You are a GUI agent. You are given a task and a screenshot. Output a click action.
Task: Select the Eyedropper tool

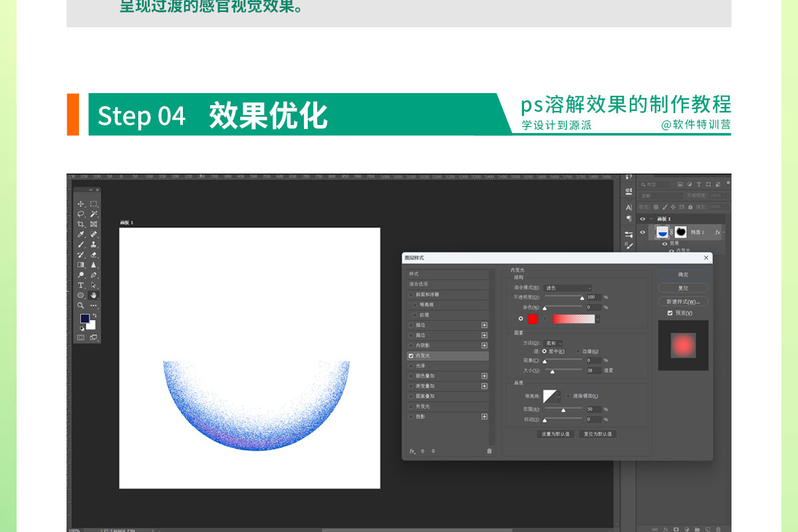coord(80,234)
